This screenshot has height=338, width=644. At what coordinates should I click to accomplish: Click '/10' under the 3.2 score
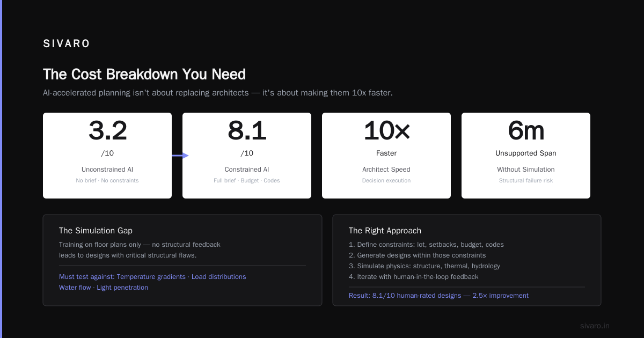tap(107, 153)
